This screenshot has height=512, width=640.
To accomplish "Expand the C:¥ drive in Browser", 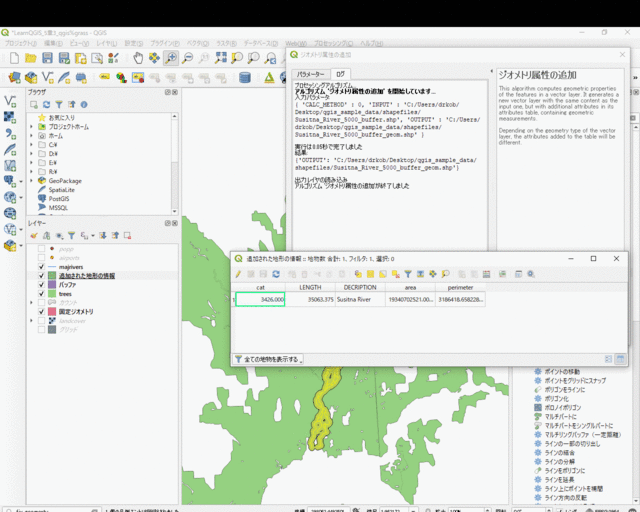I will 31,145.
